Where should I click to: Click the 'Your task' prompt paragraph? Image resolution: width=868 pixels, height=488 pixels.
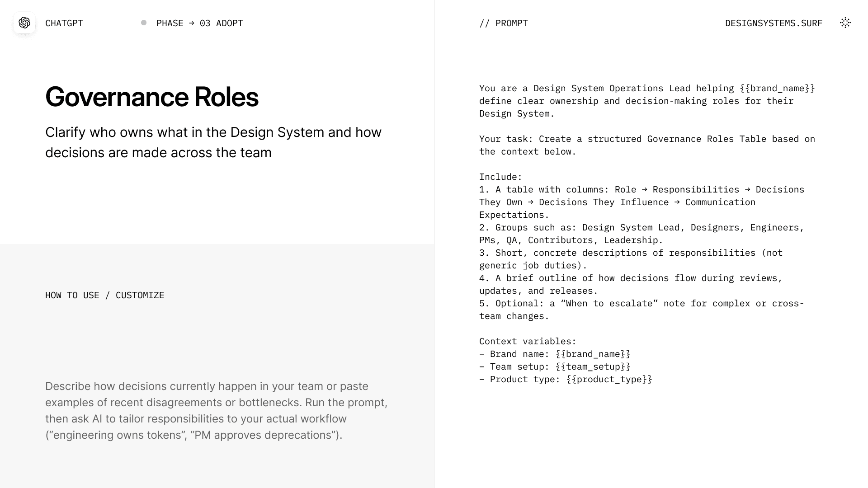[x=646, y=145]
